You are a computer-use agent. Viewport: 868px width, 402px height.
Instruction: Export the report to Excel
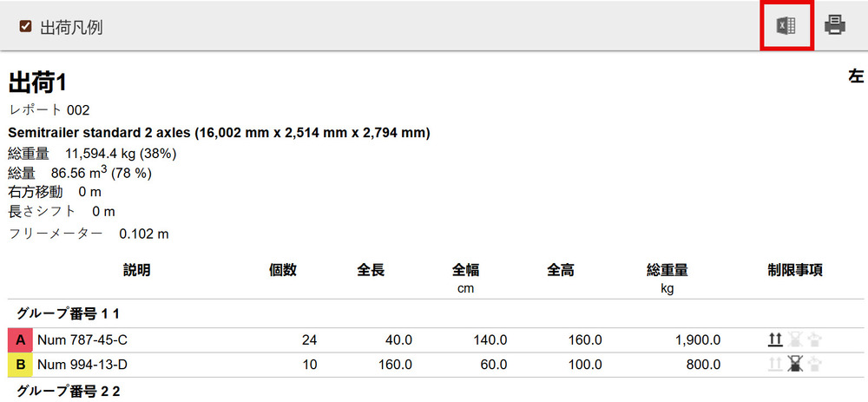786,26
